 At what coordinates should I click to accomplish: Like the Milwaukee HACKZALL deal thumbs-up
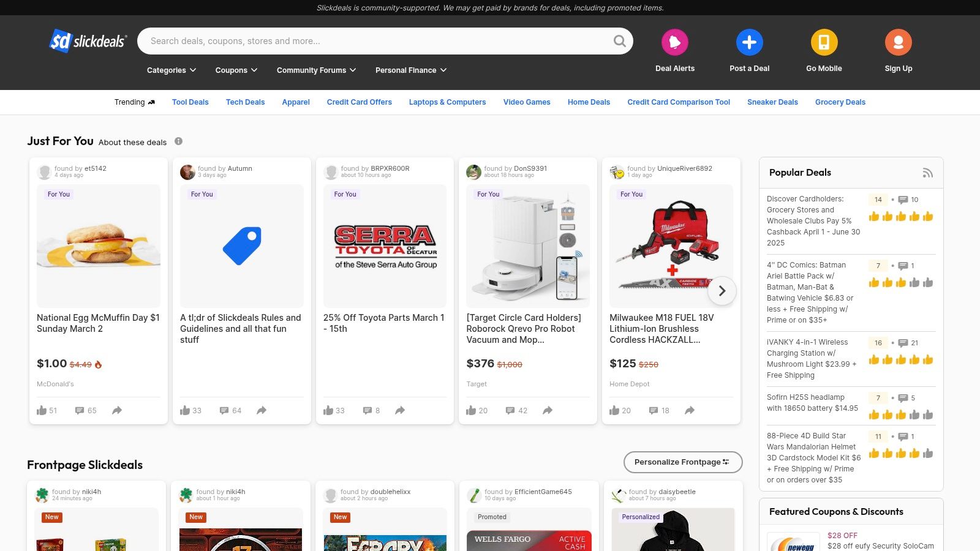coord(614,410)
